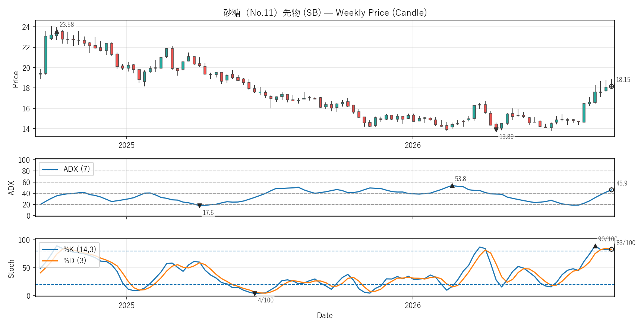Click the 24 tick on the Price axis

pos(26,27)
